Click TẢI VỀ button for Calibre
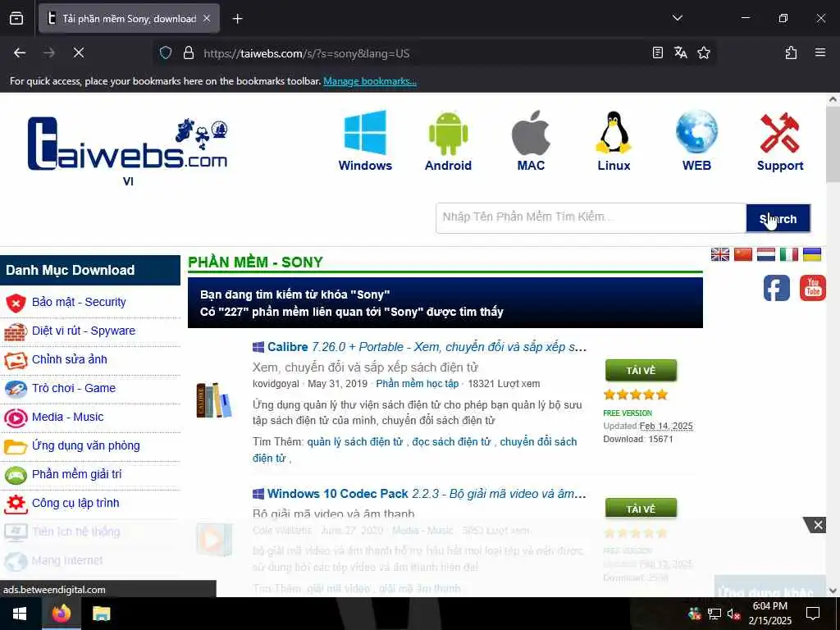Screen dimensions: 840x630 (x=641, y=370)
